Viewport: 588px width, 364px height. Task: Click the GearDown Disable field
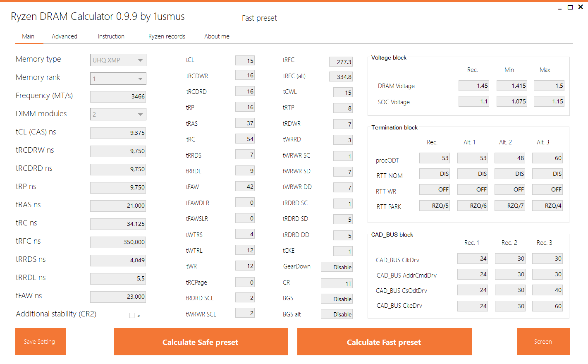pos(337,267)
